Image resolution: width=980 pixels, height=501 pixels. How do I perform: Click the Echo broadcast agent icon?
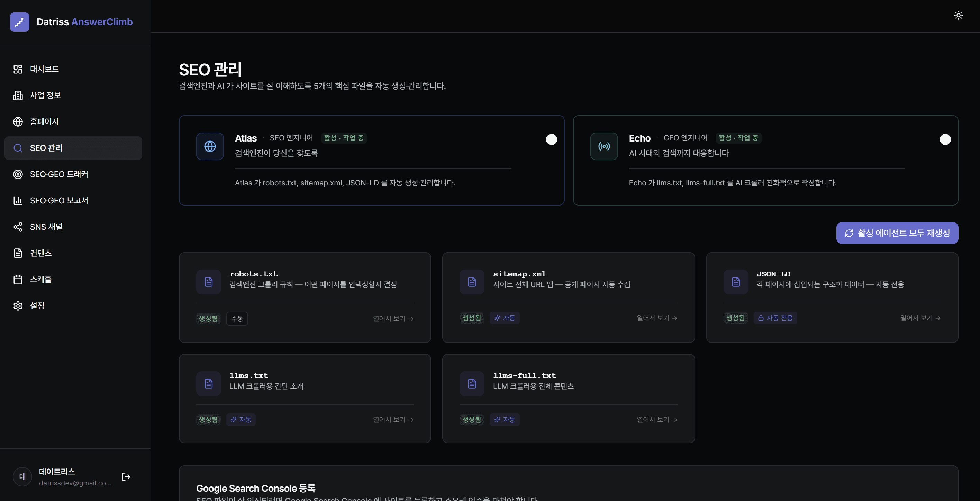[604, 146]
